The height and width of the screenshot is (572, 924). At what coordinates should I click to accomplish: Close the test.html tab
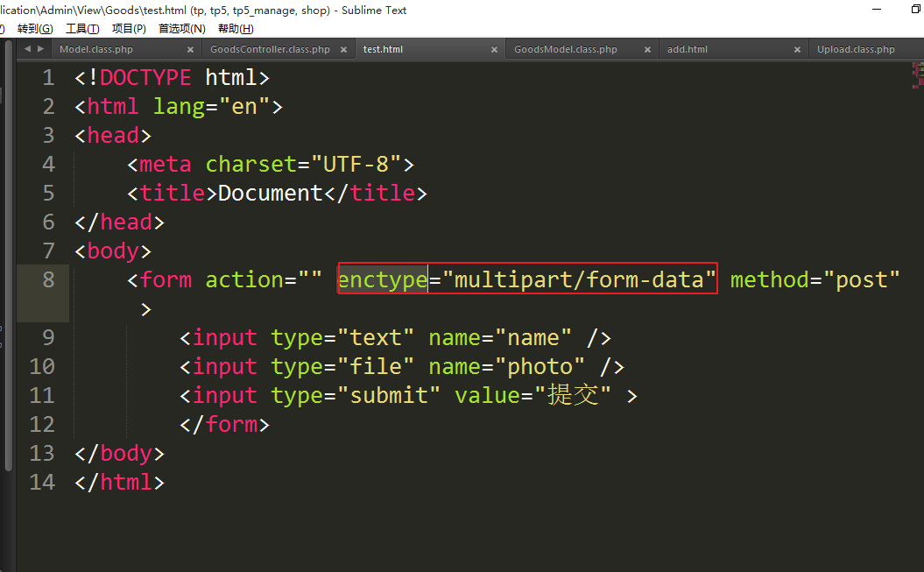click(495, 50)
